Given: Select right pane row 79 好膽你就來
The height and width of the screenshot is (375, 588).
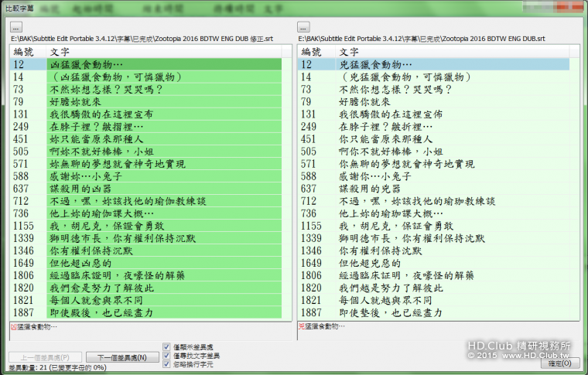Looking at the screenshot, I should tap(434, 101).
